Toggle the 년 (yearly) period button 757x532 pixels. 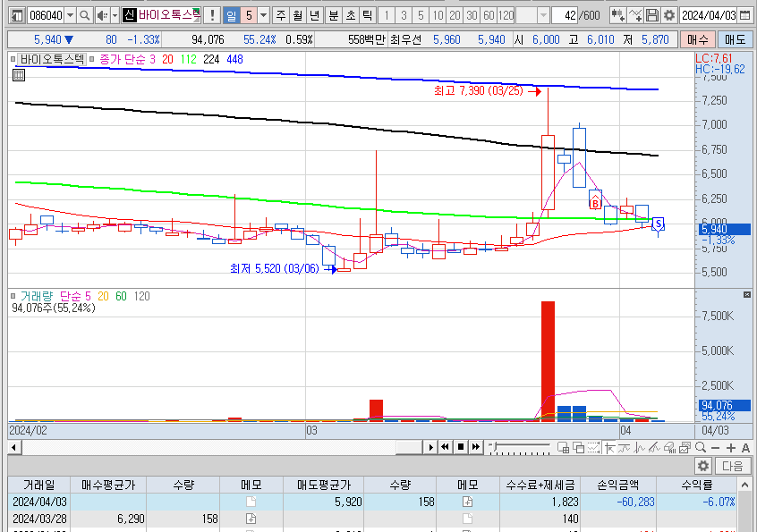coord(314,15)
